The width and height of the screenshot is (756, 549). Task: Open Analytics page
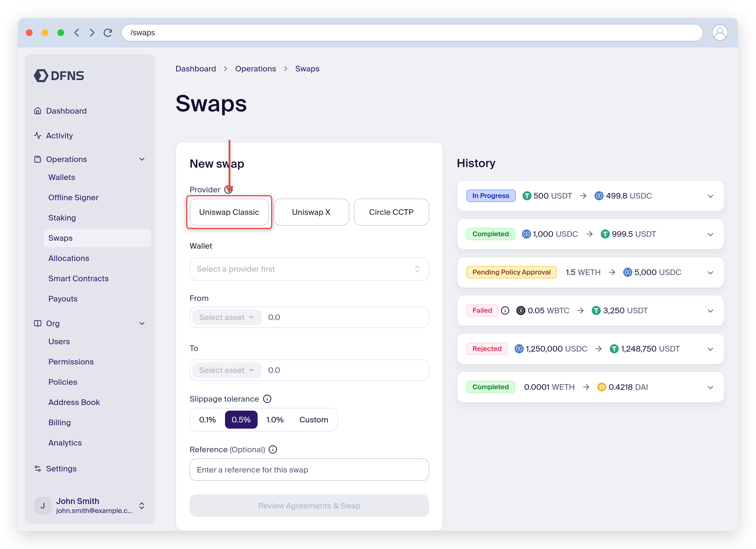[65, 443]
